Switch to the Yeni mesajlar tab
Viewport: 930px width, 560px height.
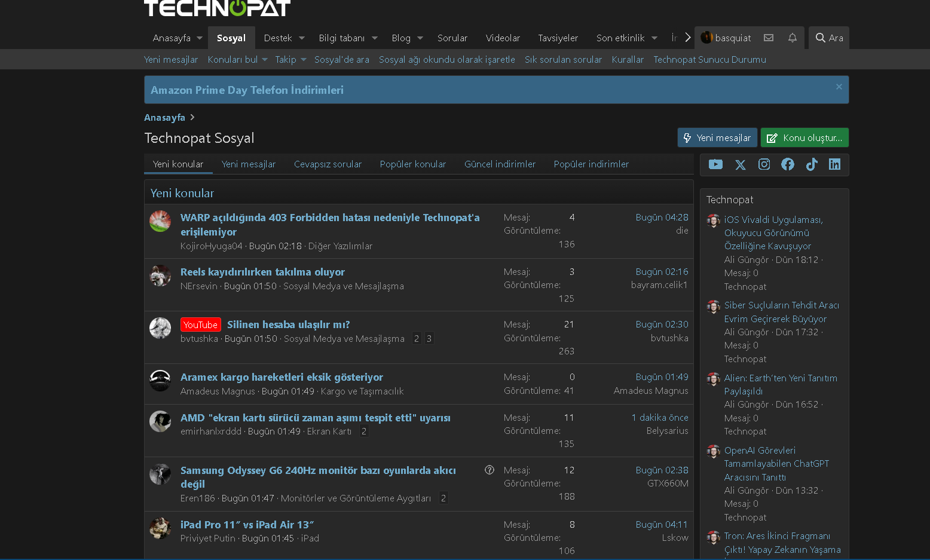click(249, 164)
